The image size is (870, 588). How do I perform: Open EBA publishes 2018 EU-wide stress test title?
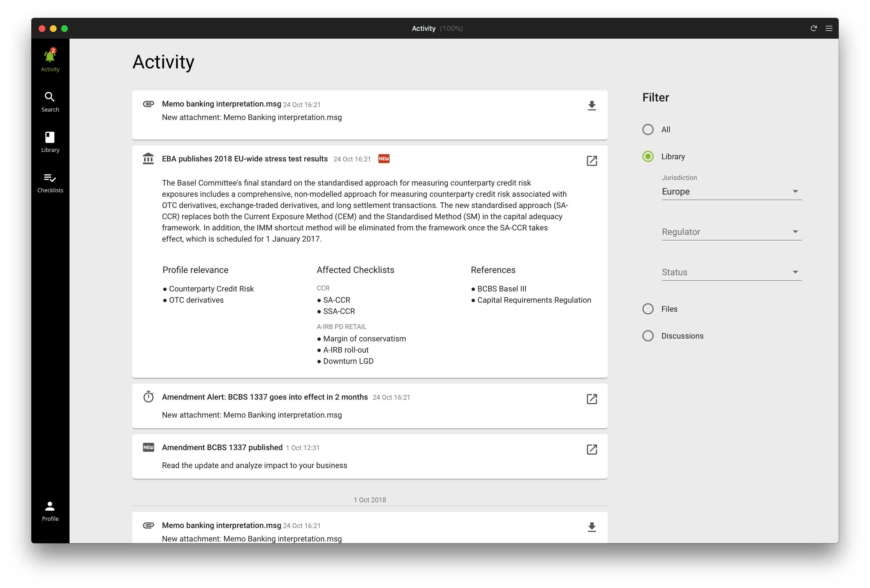coord(244,159)
